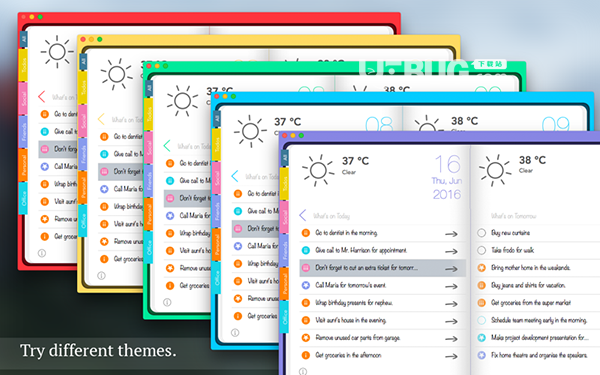Check off Take frodo for walk task
Viewport: 600px width, 375px height.
click(481, 250)
